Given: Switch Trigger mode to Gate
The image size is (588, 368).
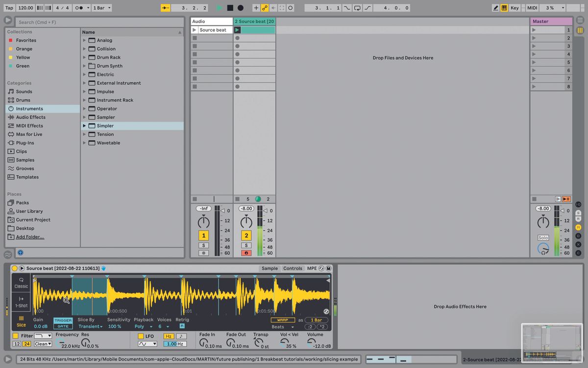Looking at the screenshot, I should pos(63,326).
